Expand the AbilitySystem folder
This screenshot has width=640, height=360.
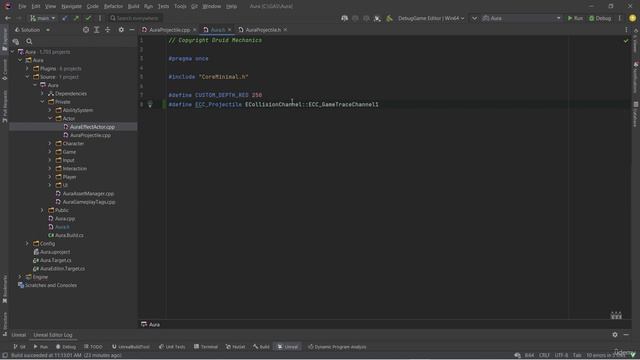pyautogui.click(x=50, y=110)
